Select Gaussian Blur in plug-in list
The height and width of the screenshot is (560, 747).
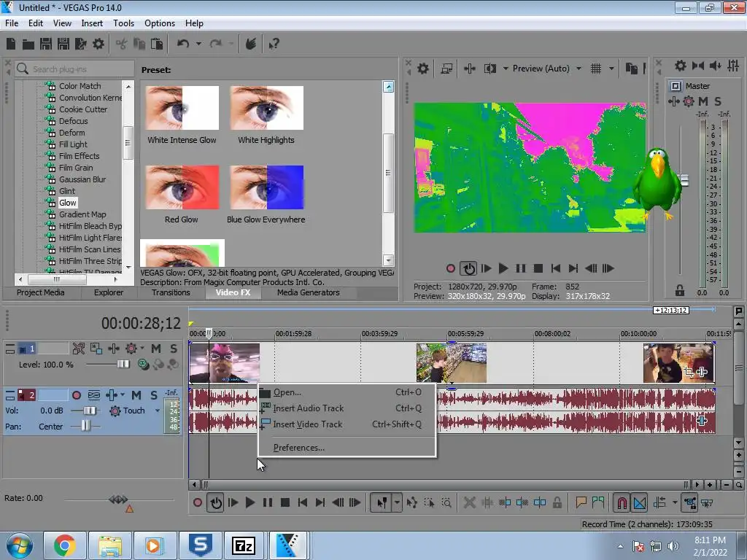pos(82,179)
